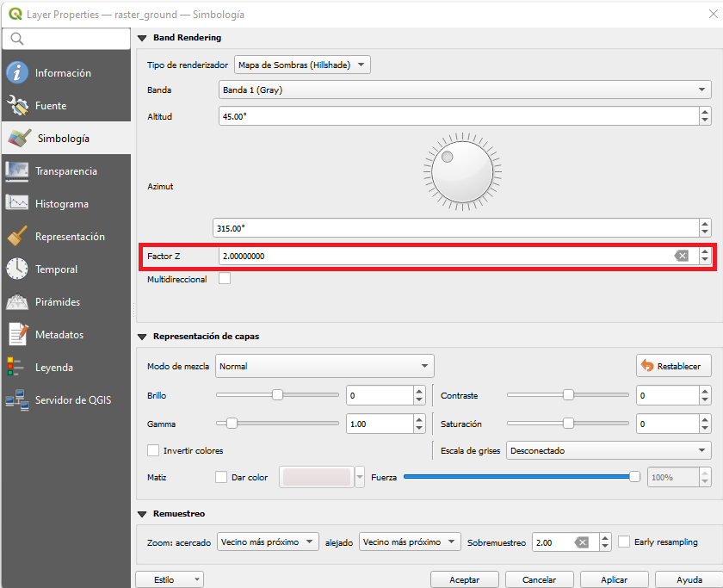Expand the Modo de mezcla dropdown
This screenshot has width=723, height=588.
click(324, 366)
